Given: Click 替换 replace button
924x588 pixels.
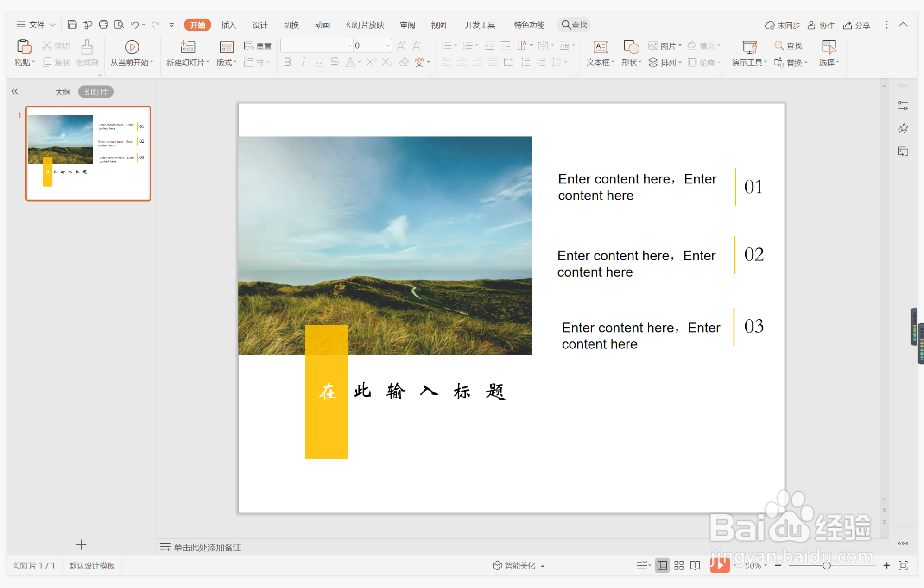Looking at the screenshot, I should point(791,62).
